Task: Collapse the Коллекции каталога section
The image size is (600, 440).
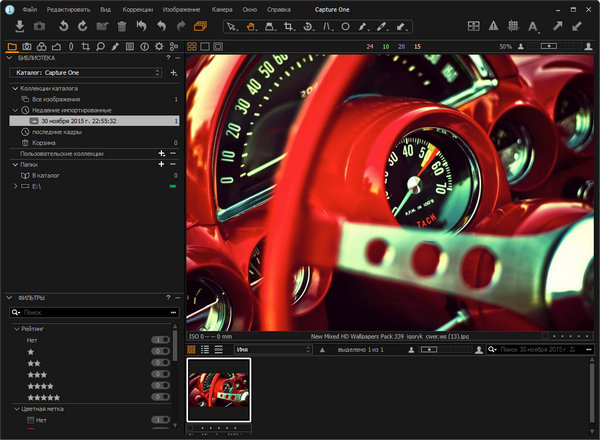Action: pyautogui.click(x=14, y=89)
